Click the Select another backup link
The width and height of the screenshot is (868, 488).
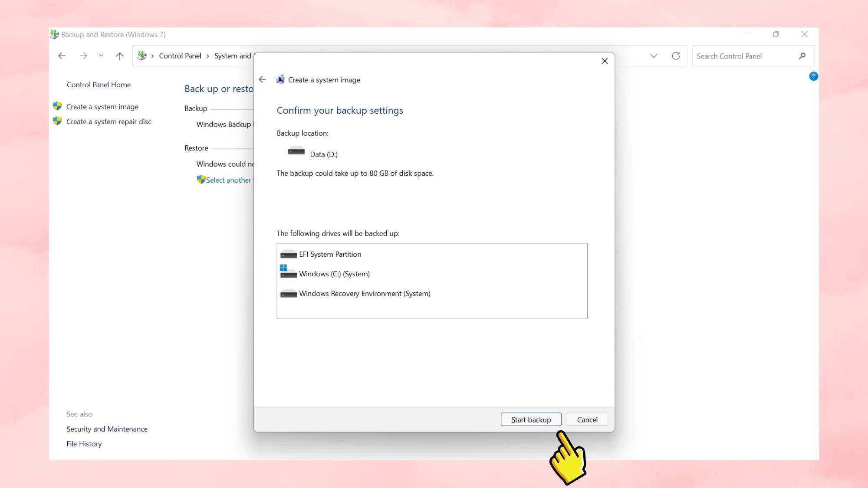[x=229, y=180]
